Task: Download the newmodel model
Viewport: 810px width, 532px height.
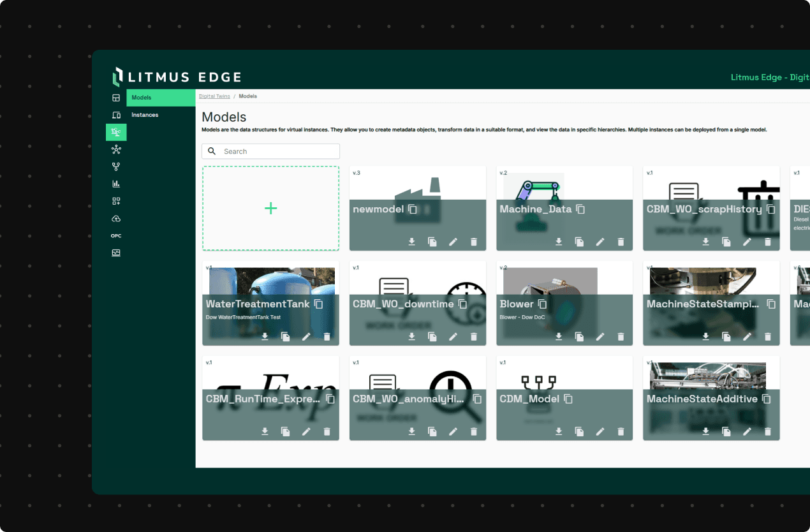Action: [x=411, y=242]
